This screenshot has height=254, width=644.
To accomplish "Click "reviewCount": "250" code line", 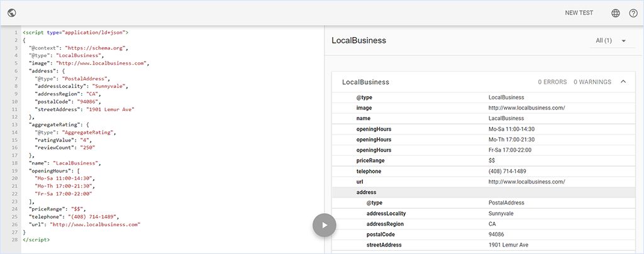I will (x=65, y=147).
